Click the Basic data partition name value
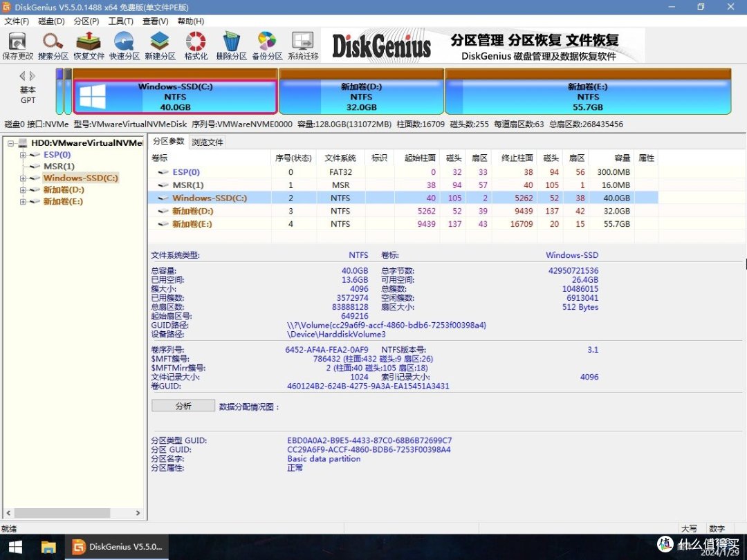This screenshot has width=747, height=560. [324, 458]
